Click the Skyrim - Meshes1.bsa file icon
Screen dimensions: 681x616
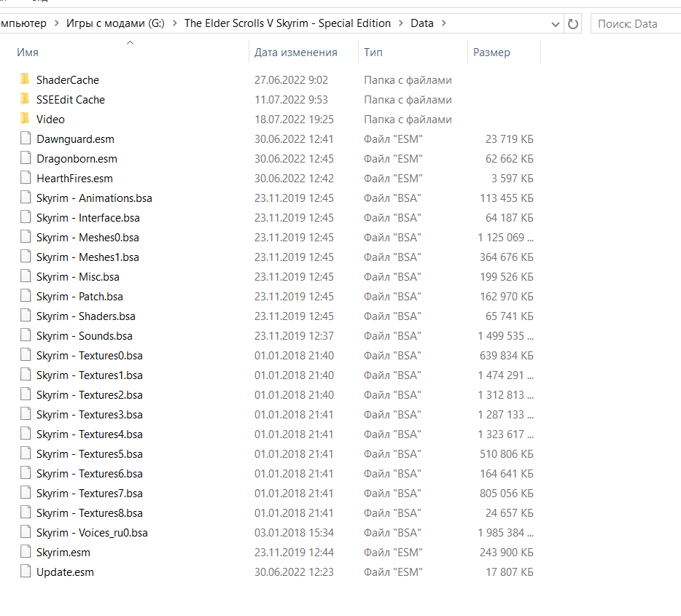pos(26,257)
